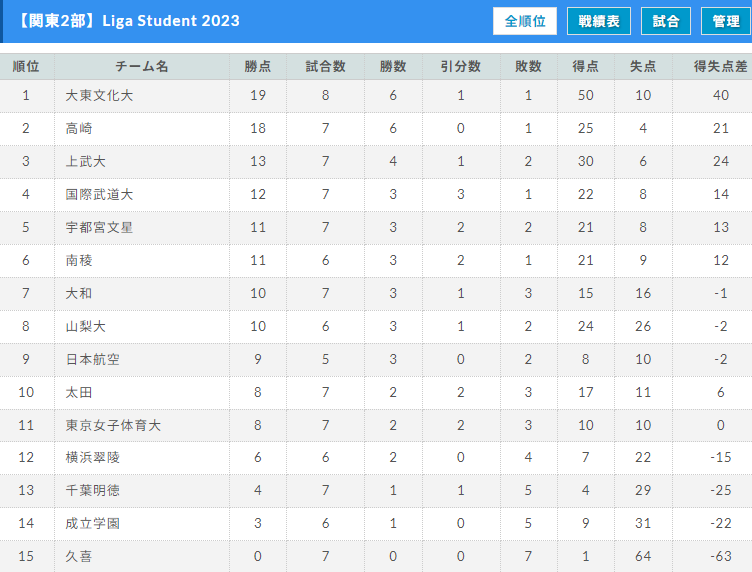Open the 試合 tab
Screen dimensions: 752x572
pos(666,21)
